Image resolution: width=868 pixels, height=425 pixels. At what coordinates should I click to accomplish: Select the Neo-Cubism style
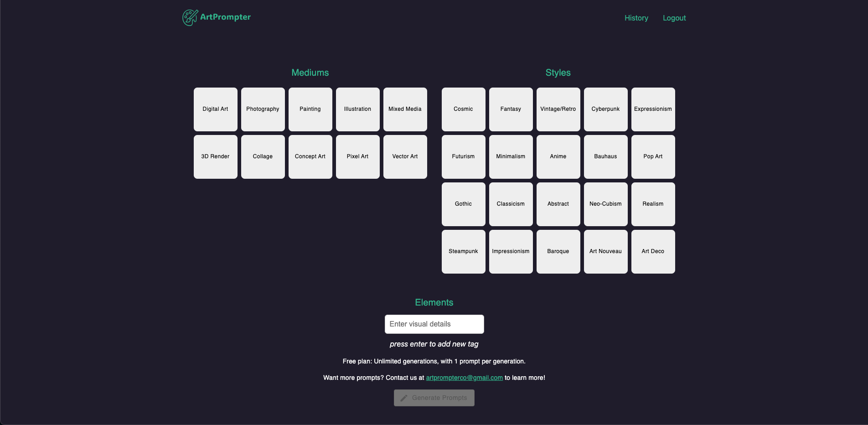click(606, 204)
